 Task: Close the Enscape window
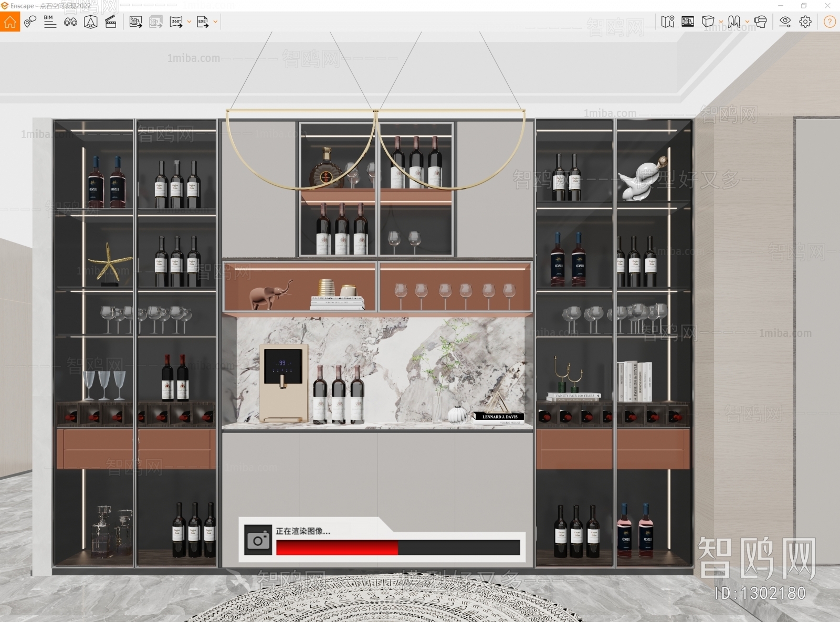pyautogui.click(x=828, y=6)
